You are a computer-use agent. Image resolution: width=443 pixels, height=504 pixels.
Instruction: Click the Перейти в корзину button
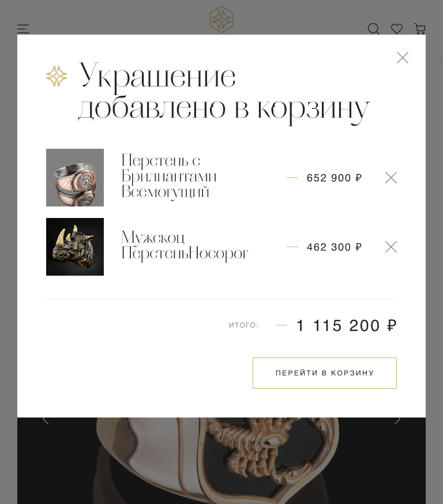(x=325, y=373)
